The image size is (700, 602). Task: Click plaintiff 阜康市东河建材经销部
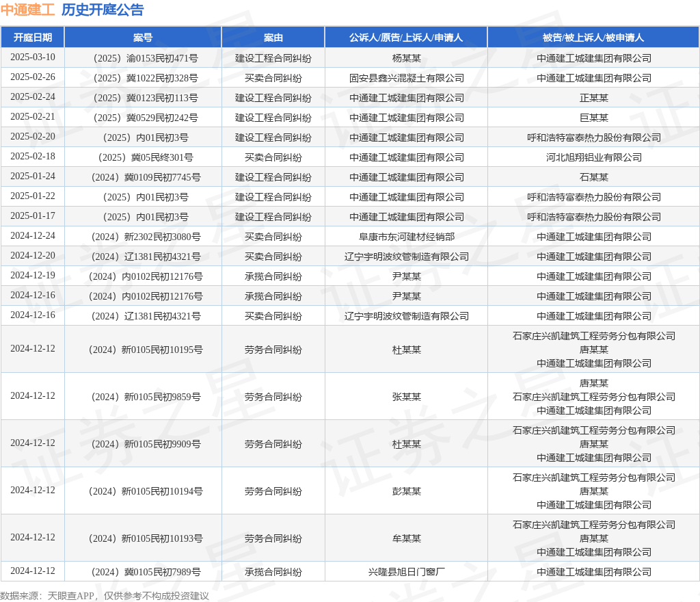(406, 237)
